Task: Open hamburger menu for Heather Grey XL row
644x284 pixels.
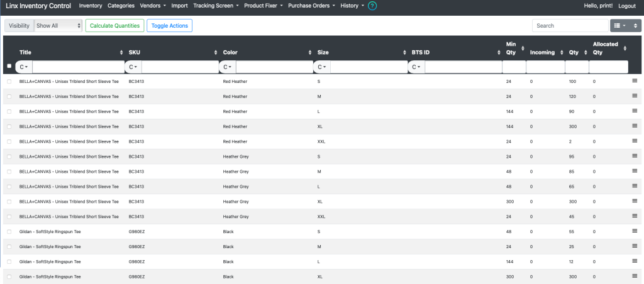Action: pos(635,201)
